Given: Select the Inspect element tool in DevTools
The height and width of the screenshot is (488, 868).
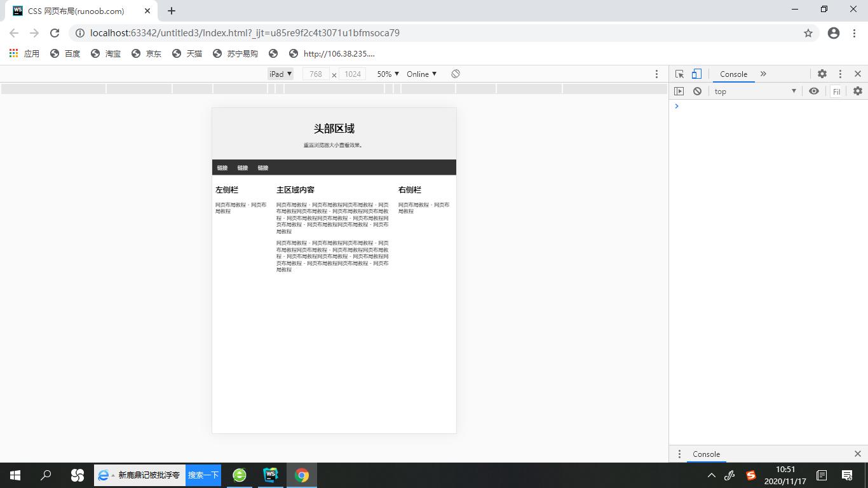Looking at the screenshot, I should (679, 74).
